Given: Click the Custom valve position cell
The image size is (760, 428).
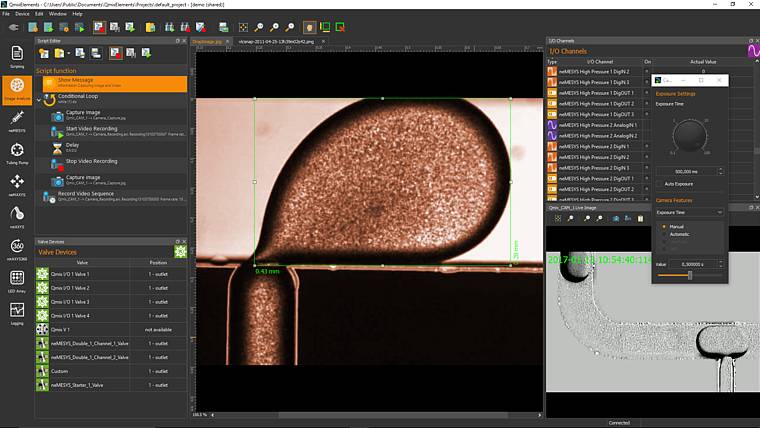Looking at the screenshot, I should point(158,371).
